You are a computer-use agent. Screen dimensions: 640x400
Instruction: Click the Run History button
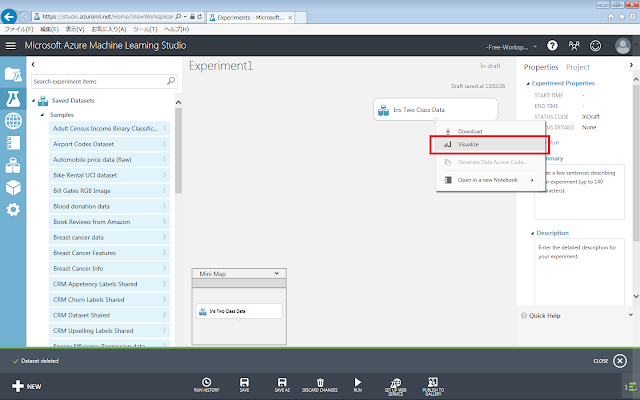tap(207, 385)
